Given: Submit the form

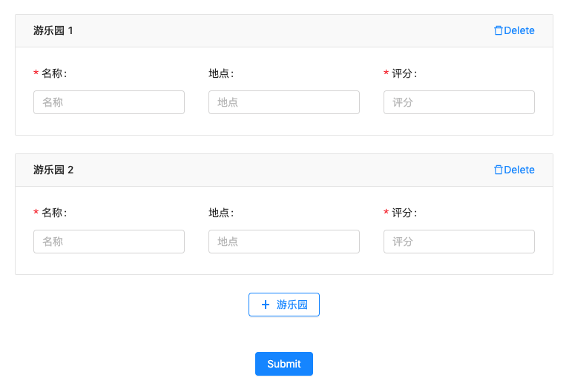Looking at the screenshot, I should (x=284, y=364).
